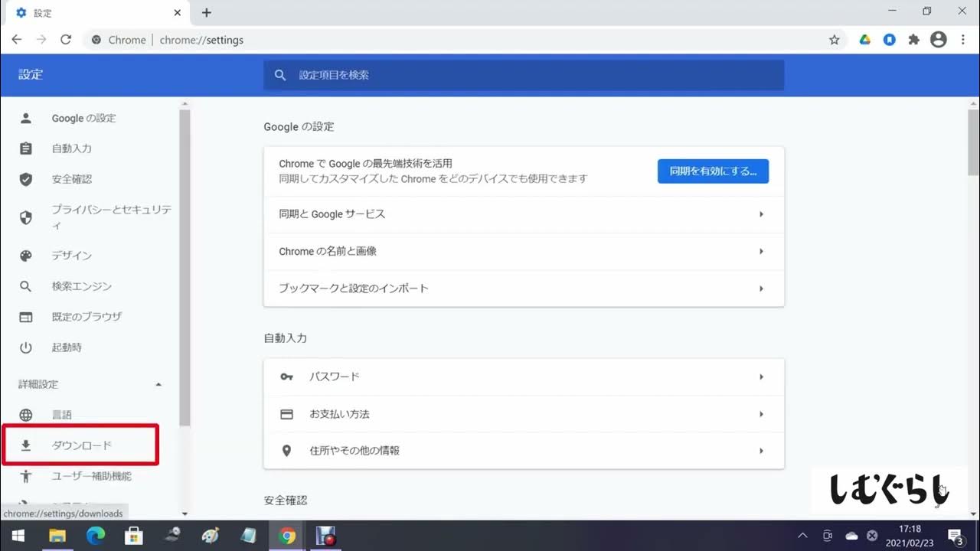This screenshot has width=980, height=551.
Task: Open the Chrome three-dot menu
Action: [962, 40]
